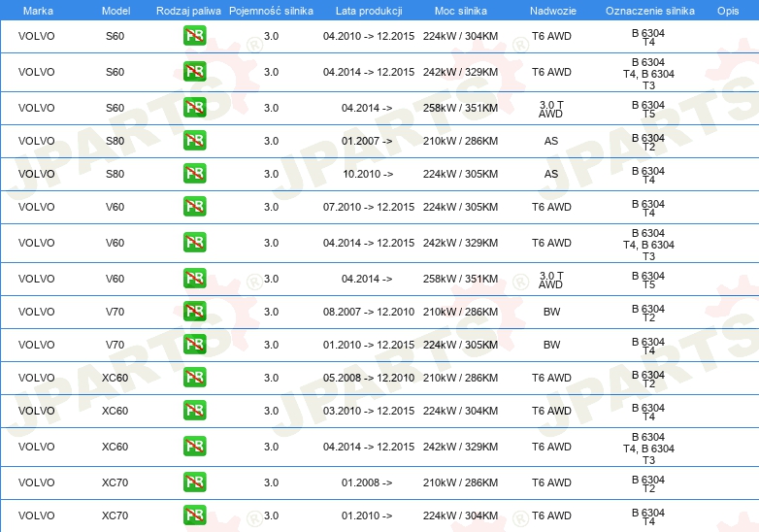Select the date cell 10.2010 ->
The width and height of the screenshot is (759, 532).
click(x=368, y=174)
